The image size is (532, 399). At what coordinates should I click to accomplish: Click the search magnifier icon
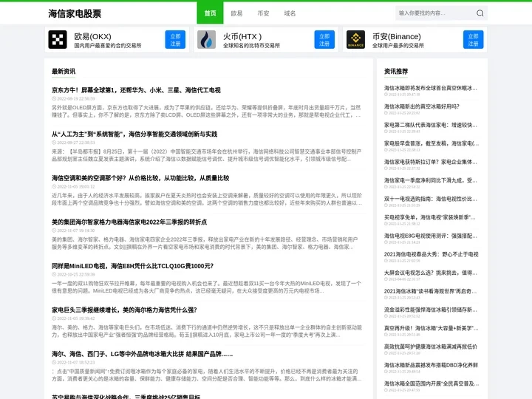tap(480, 13)
